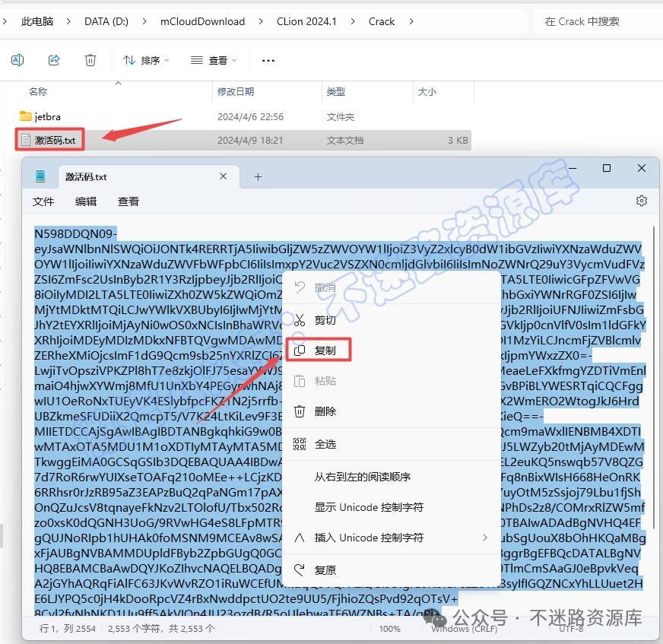Click the share icon in Explorer toolbar
This screenshot has height=644, width=663.
tap(54, 61)
